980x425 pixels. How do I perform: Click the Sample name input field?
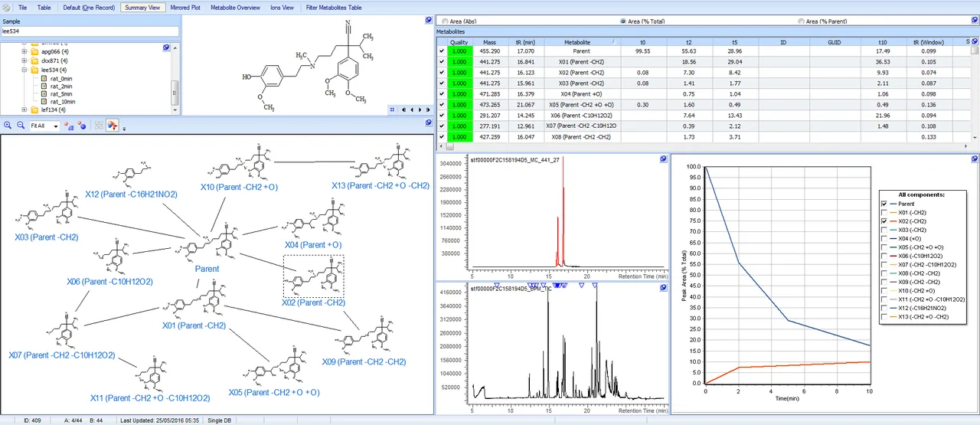coord(90,31)
